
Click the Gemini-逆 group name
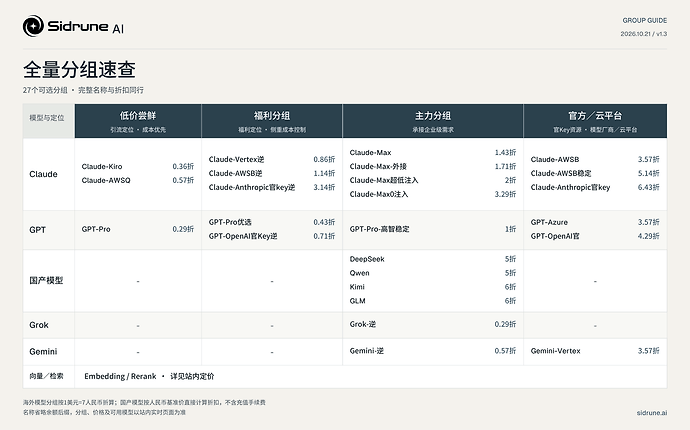click(x=367, y=351)
